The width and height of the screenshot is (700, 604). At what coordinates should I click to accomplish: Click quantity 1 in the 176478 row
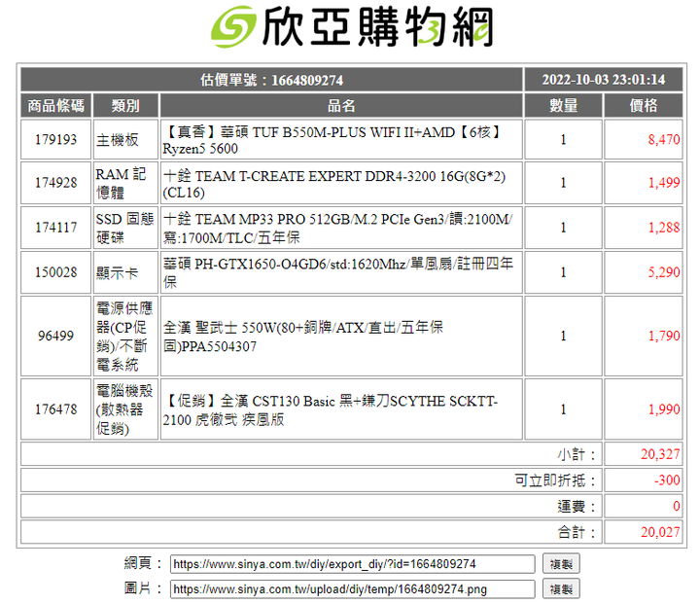click(563, 409)
